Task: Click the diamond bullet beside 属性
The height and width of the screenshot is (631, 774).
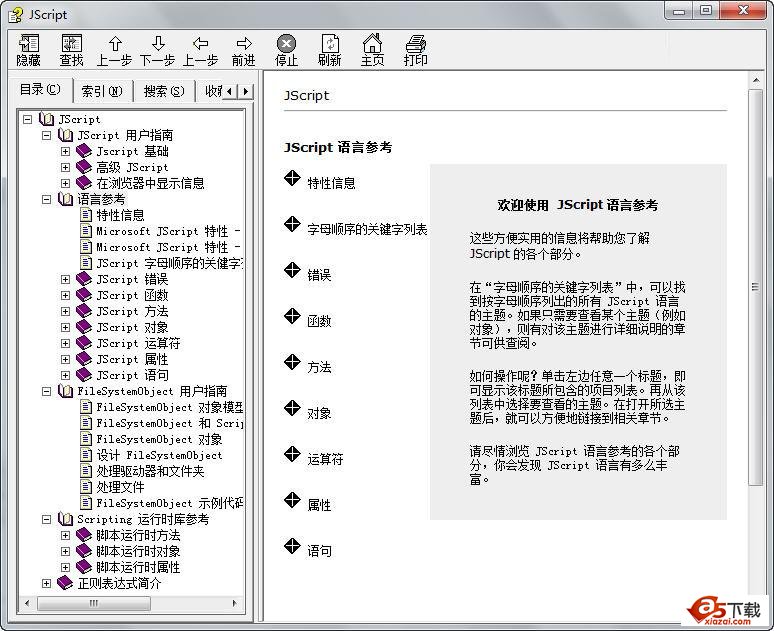Action: click(x=292, y=500)
